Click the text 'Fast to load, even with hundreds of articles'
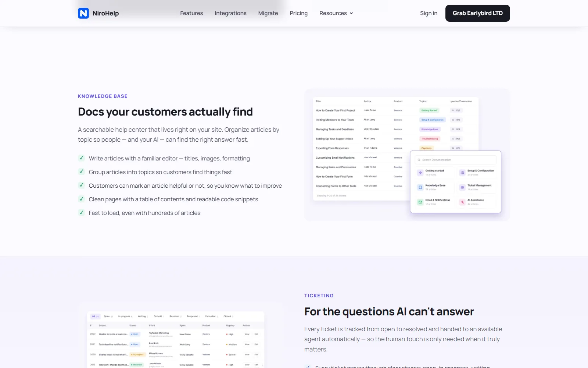588x368 pixels. (144, 213)
